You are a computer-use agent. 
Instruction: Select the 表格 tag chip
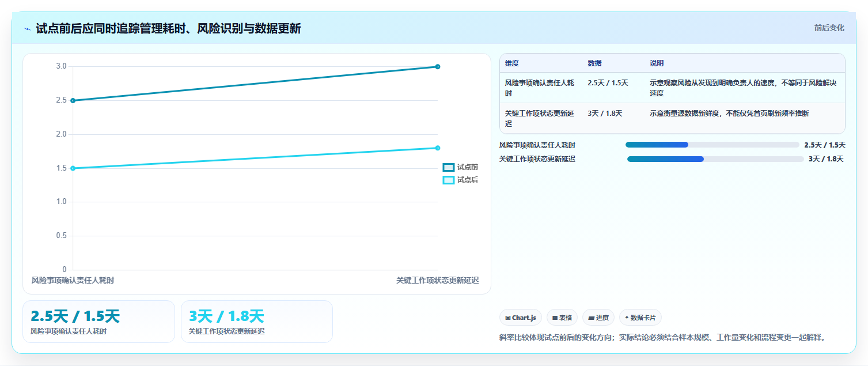(x=562, y=318)
